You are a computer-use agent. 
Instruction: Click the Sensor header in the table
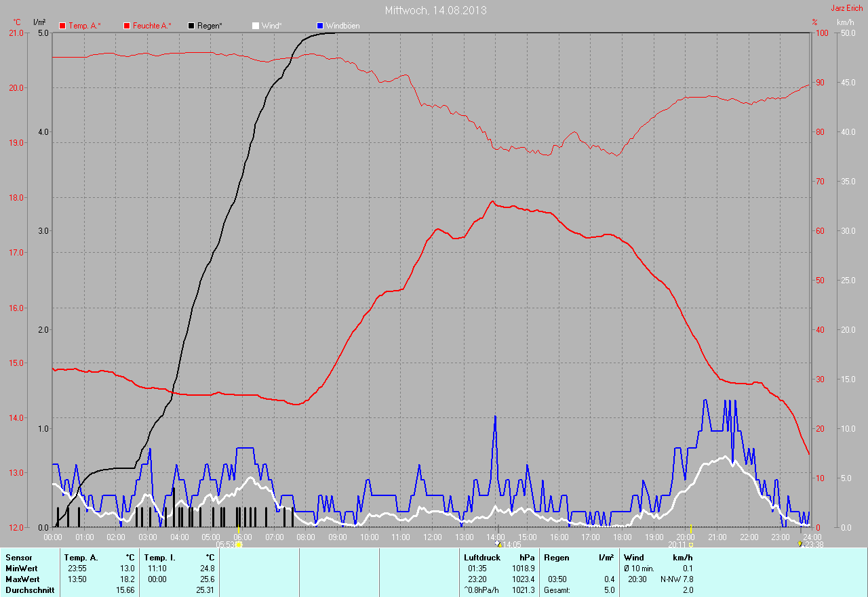pyautogui.click(x=18, y=558)
